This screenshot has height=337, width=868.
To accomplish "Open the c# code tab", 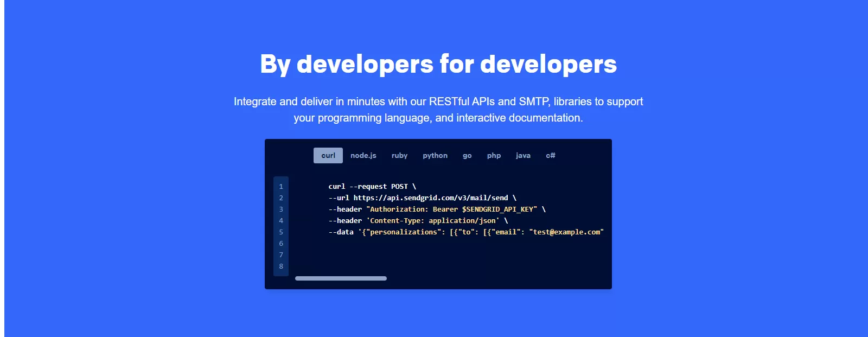I will pos(550,156).
